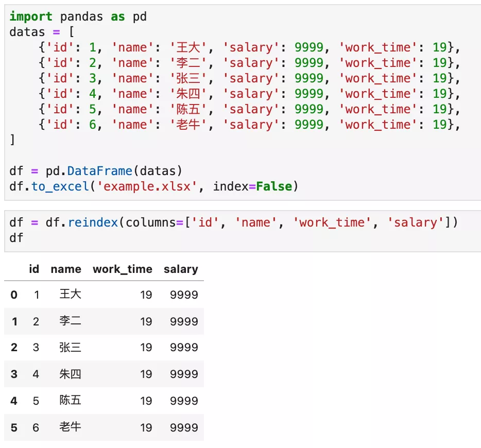Click the 'salary' string in reindex columns list
Screen dimensions: 481x448
point(416,222)
